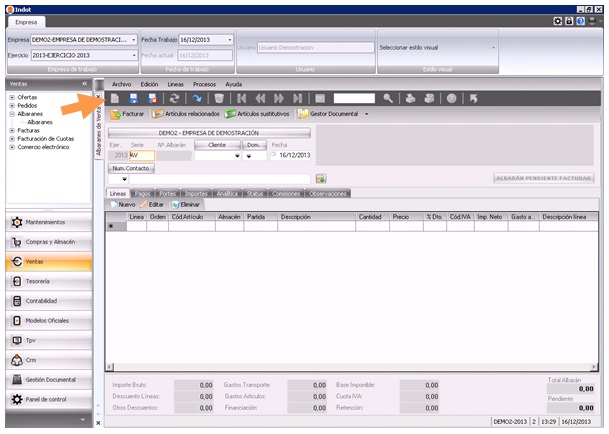Screen dimensions: 609x434
Task: Open the Gestión Documental sidebar module
Action: (x=51, y=379)
